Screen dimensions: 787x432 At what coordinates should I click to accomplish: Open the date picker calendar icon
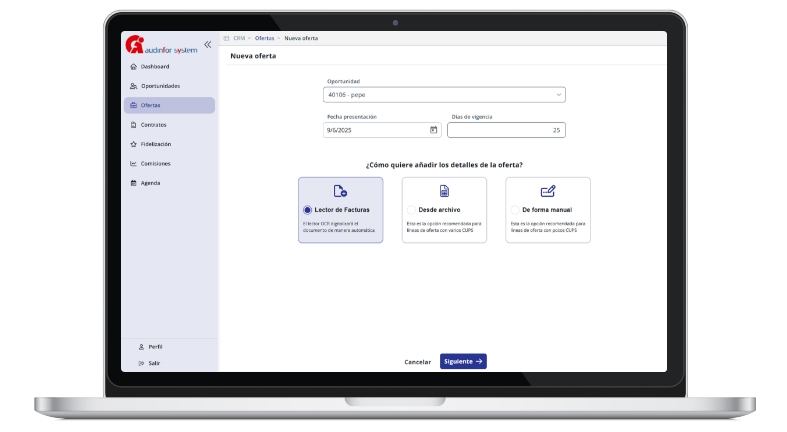coord(433,130)
